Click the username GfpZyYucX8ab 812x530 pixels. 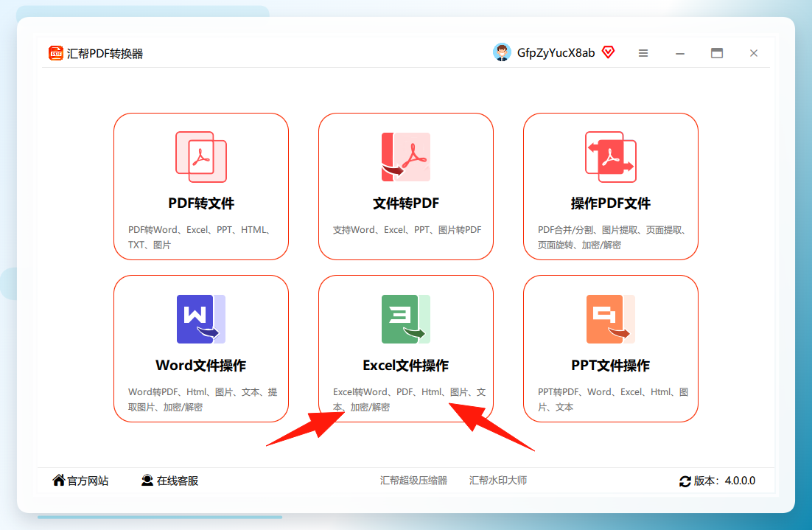pyautogui.click(x=556, y=53)
